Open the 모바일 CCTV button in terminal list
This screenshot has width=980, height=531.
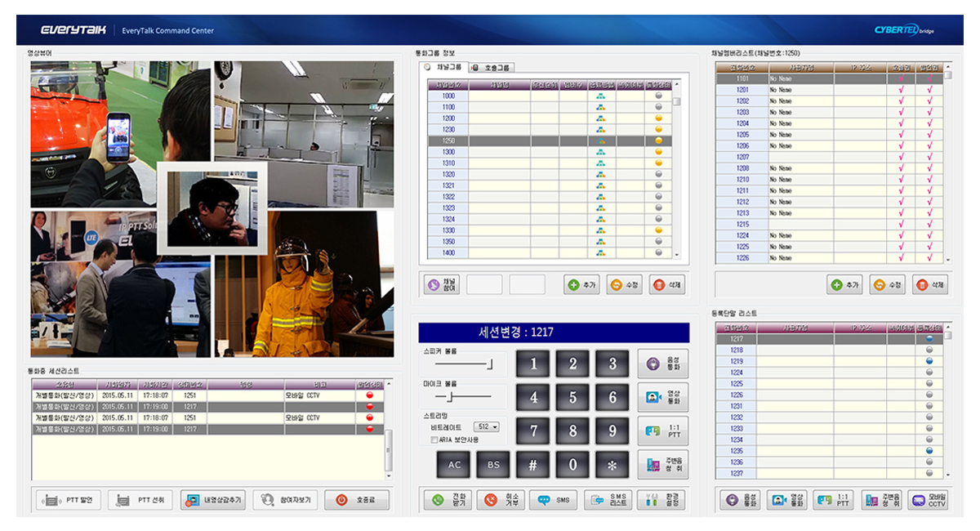(x=929, y=499)
